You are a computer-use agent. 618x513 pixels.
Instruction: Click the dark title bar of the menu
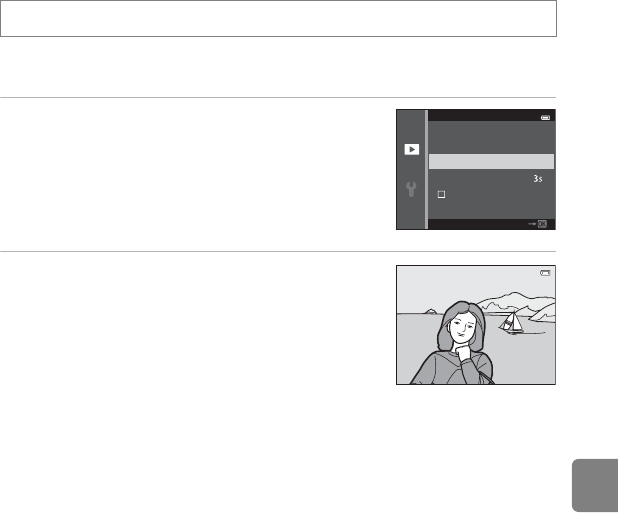(491, 115)
